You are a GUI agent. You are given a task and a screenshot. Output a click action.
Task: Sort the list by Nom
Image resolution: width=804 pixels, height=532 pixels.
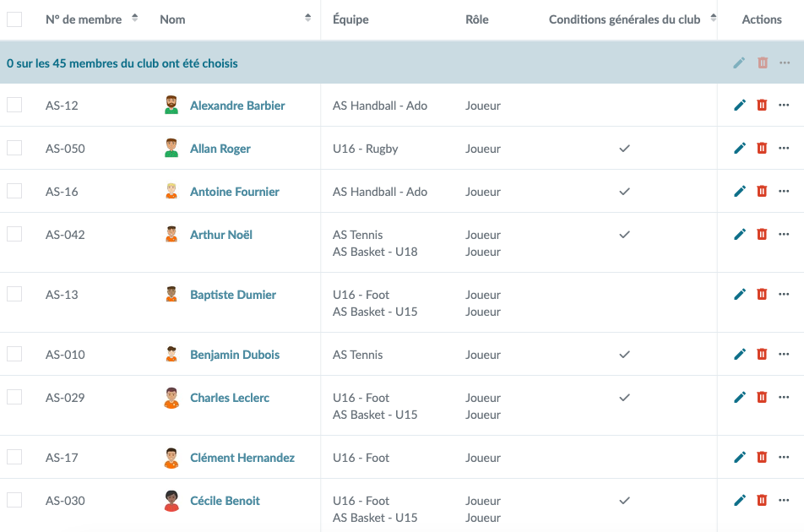tap(307, 19)
